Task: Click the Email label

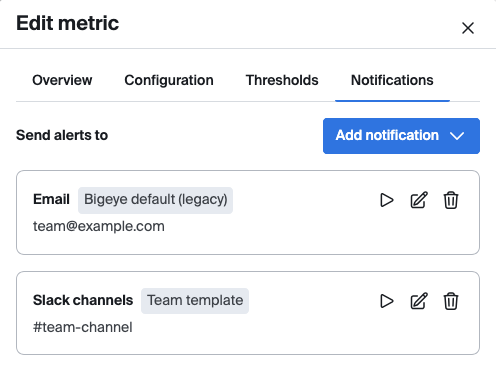Action: point(51,199)
